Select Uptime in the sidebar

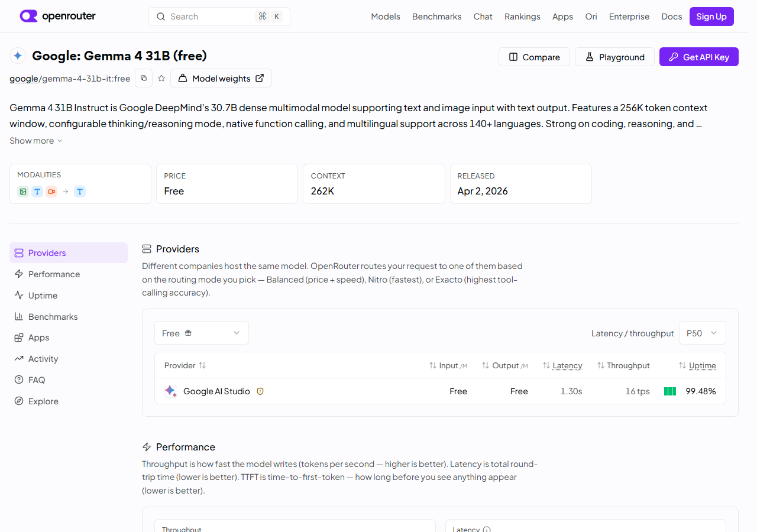coord(69,296)
